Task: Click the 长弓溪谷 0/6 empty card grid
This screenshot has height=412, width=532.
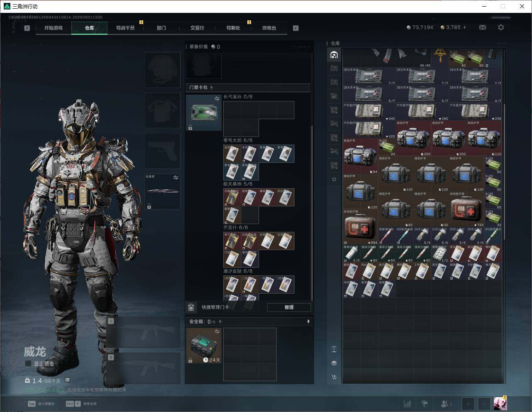Action: 259,118
